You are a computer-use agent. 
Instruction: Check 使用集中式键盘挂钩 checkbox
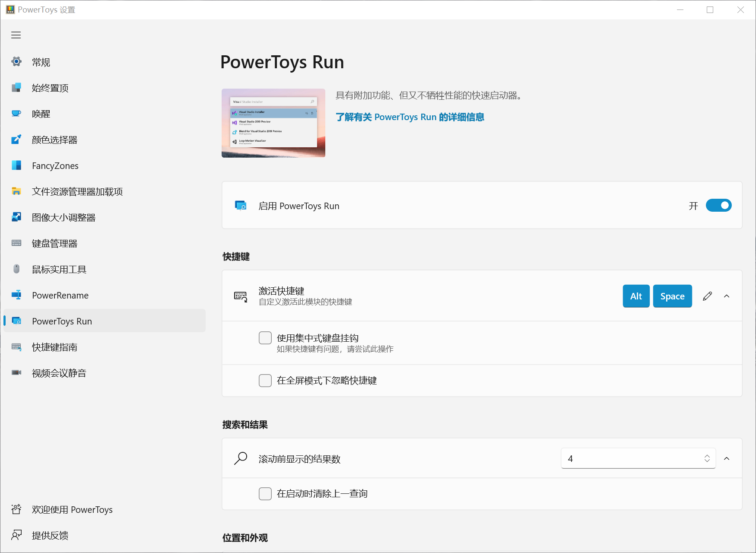coord(265,338)
